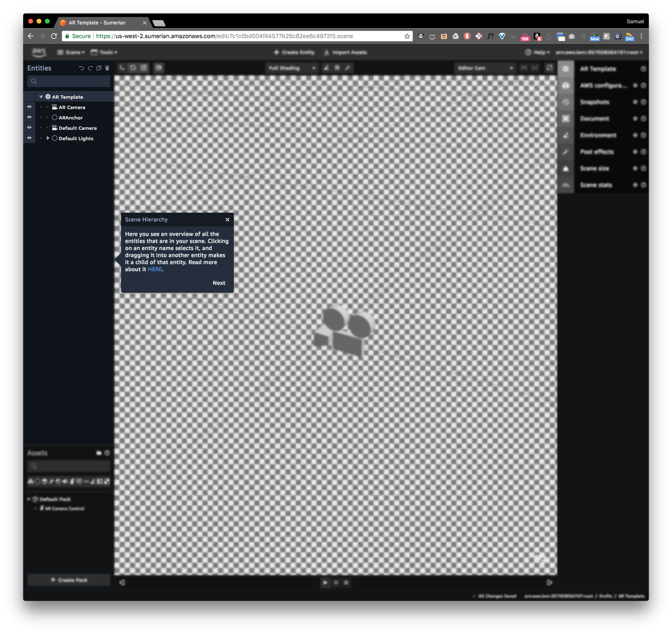672x634 pixels.
Task: Open the Snapshots panel on the right
Action: [594, 102]
